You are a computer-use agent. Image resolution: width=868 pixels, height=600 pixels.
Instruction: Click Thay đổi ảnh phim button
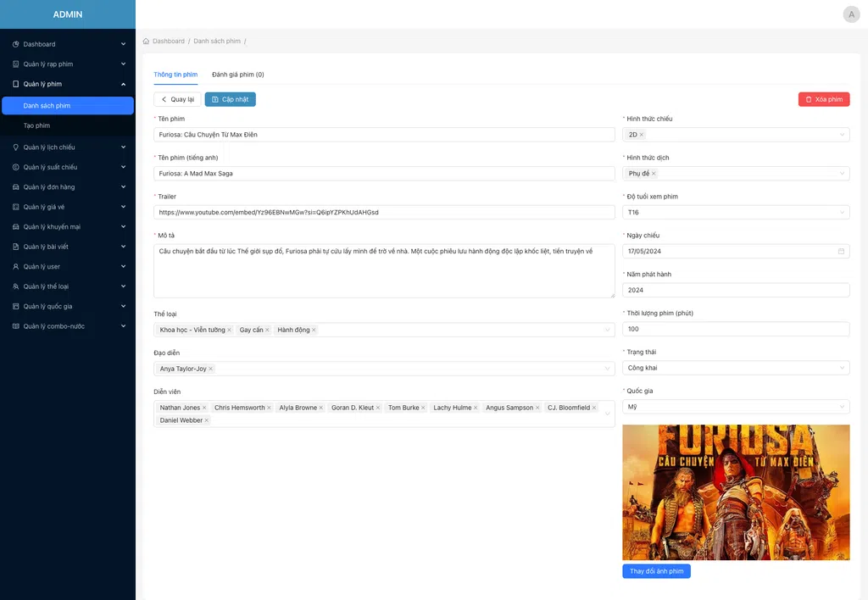657,571
